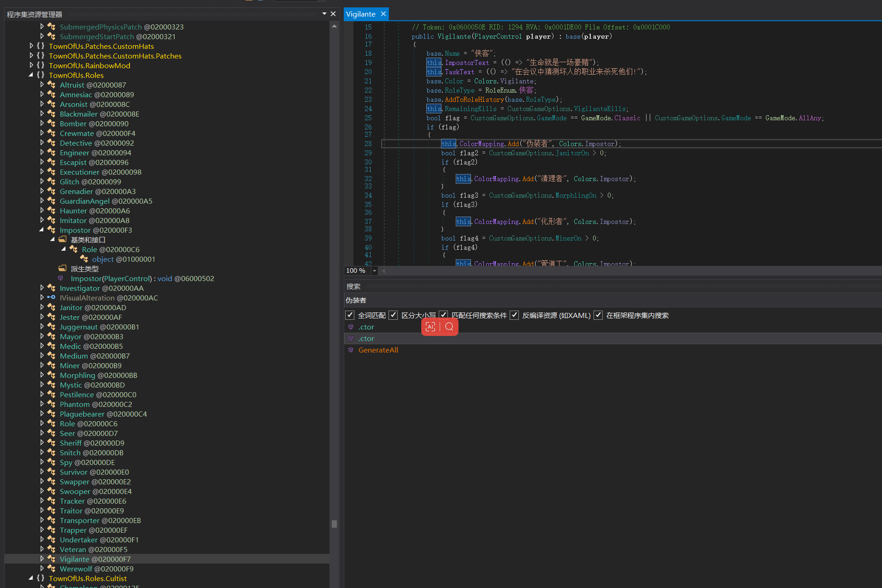Expand the Investigator class node
882x588 pixels.
(42, 288)
